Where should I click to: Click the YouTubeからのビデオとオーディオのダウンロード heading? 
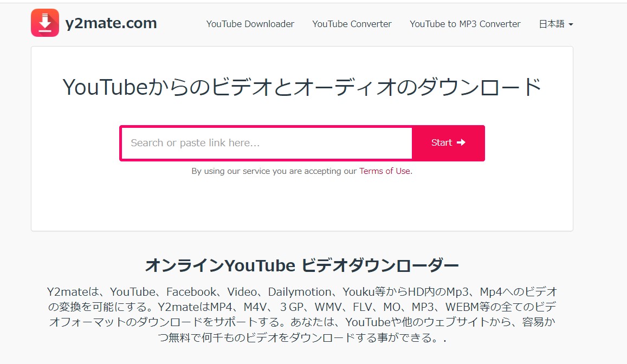point(302,87)
